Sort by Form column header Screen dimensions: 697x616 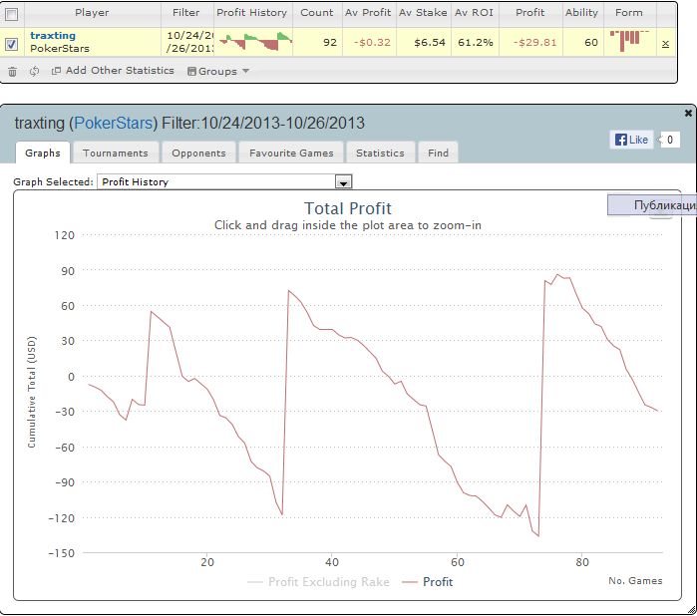[x=629, y=12]
